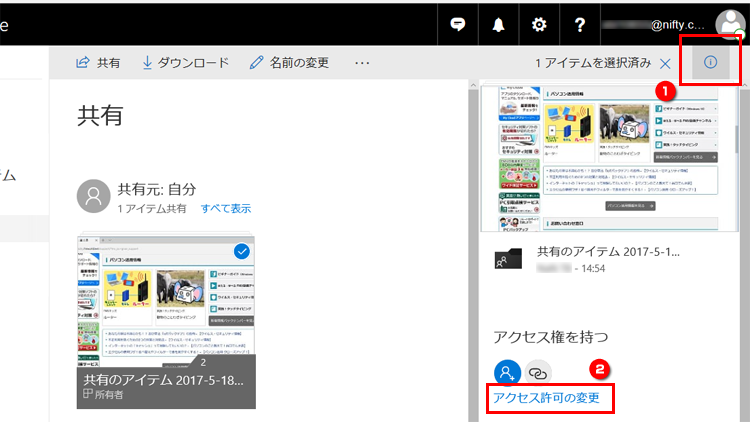The image size is (750, 422).
Task: Open the account profile picture
Action: (x=730, y=23)
